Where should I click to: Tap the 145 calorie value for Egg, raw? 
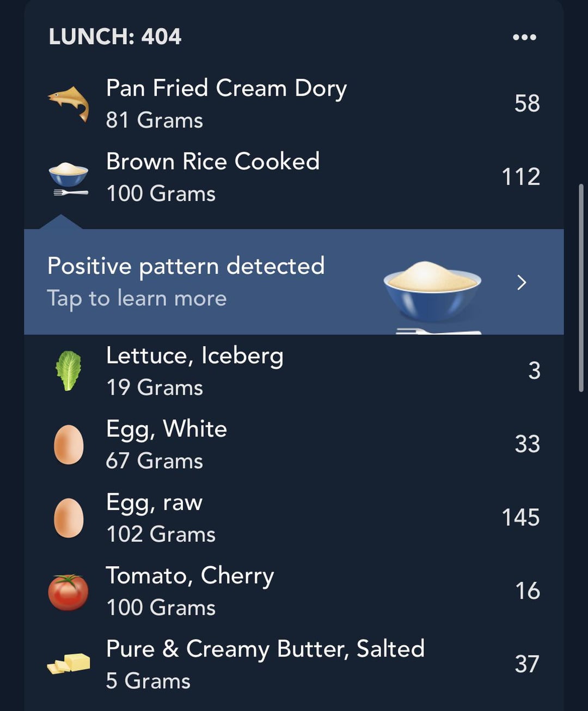click(521, 517)
